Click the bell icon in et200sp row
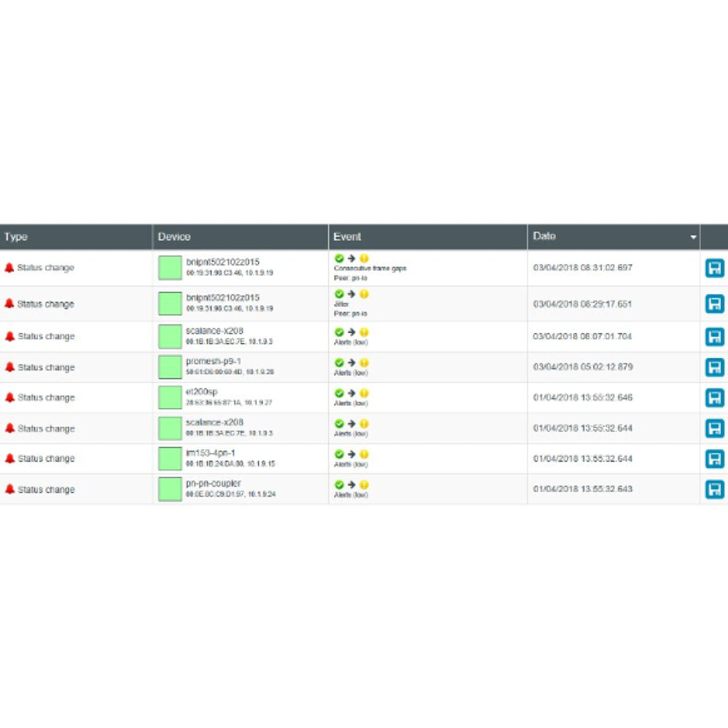Viewport: 728px width, 728px height. click(x=10, y=397)
